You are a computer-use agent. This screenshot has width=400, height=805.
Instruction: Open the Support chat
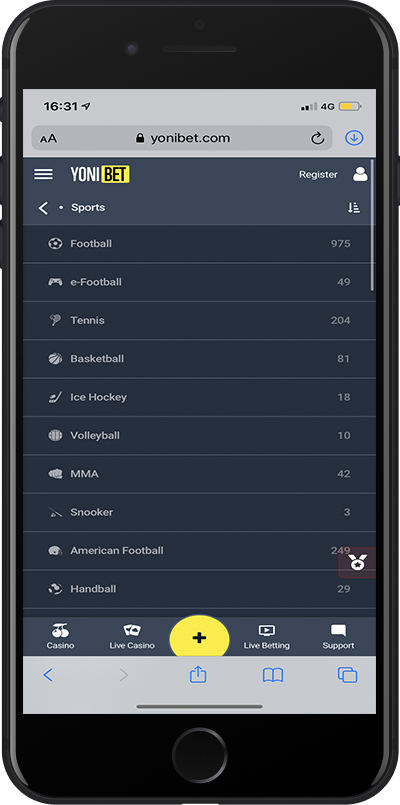click(338, 637)
